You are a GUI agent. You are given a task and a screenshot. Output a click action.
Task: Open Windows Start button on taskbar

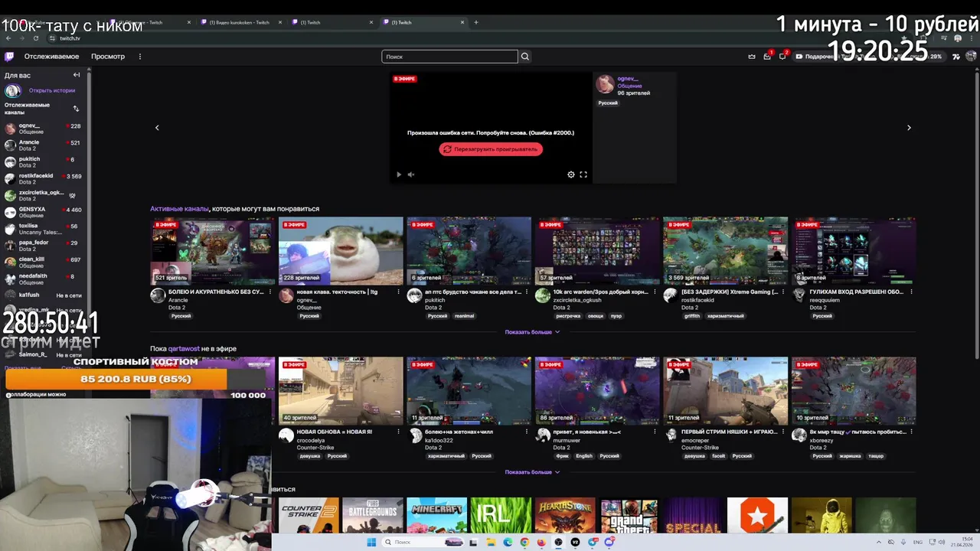pos(371,543)
